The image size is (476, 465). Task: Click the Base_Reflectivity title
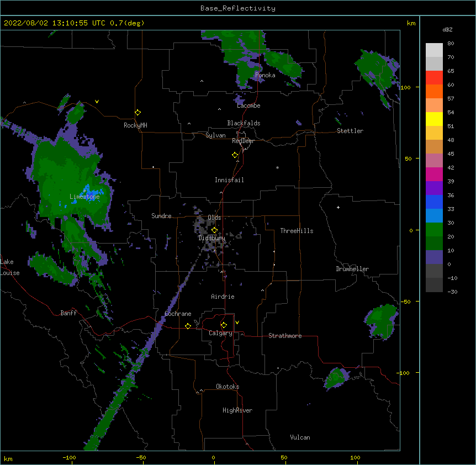[238, 8]
